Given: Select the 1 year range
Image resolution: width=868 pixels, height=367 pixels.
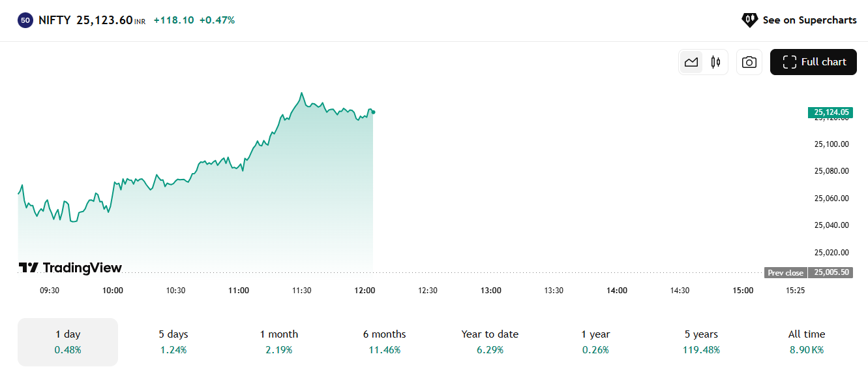Looking at the screenshot, I should [x=595, y=342].
